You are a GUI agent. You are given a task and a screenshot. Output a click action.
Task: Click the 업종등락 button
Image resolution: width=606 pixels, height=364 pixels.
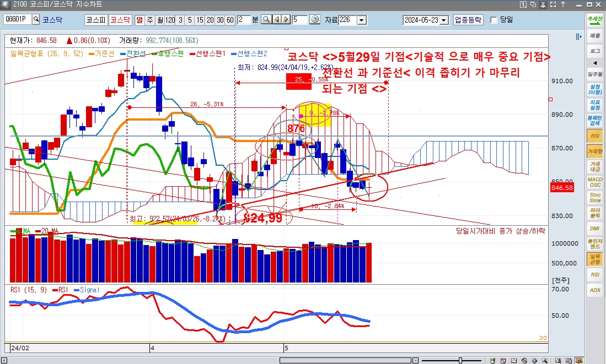468,20
